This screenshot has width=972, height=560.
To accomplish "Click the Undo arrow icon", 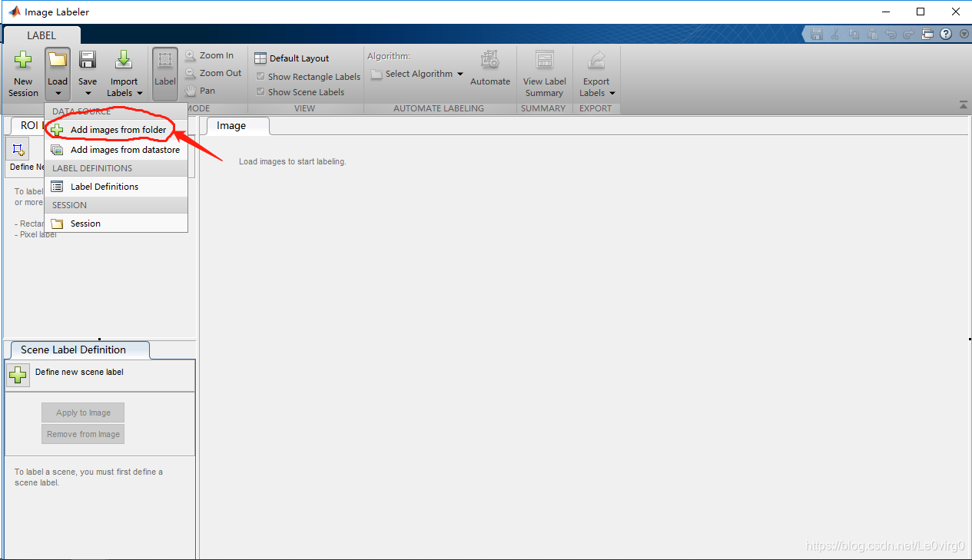I will click(x=891, y=34).
